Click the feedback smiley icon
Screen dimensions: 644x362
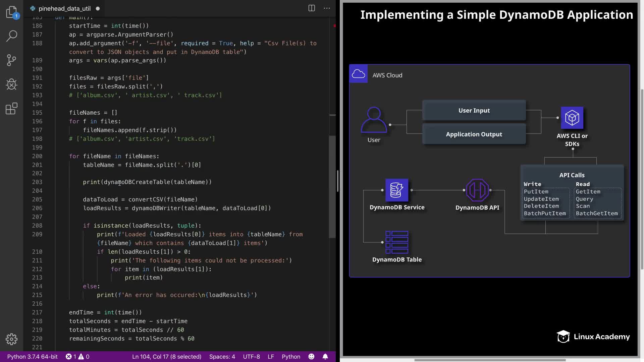point(311,357)
